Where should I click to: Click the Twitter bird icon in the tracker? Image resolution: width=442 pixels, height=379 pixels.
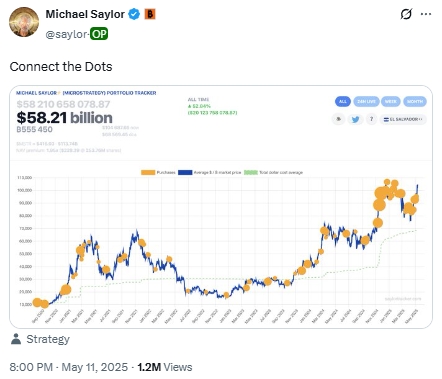click(355, 119)
